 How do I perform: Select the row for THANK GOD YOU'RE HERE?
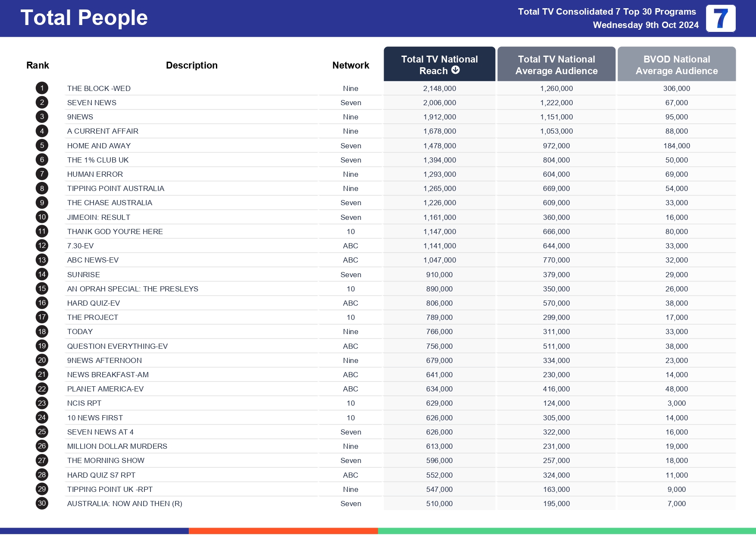(115, 232)
